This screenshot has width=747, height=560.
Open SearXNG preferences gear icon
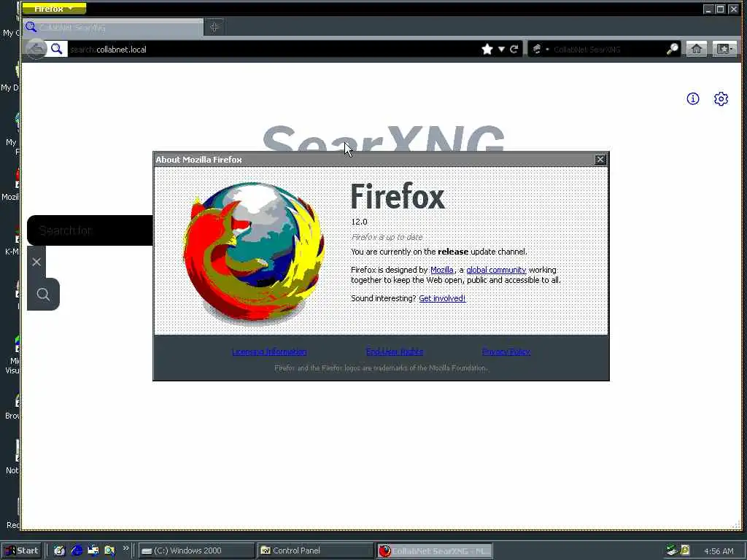pyautogui.click(x=721, y=98)
